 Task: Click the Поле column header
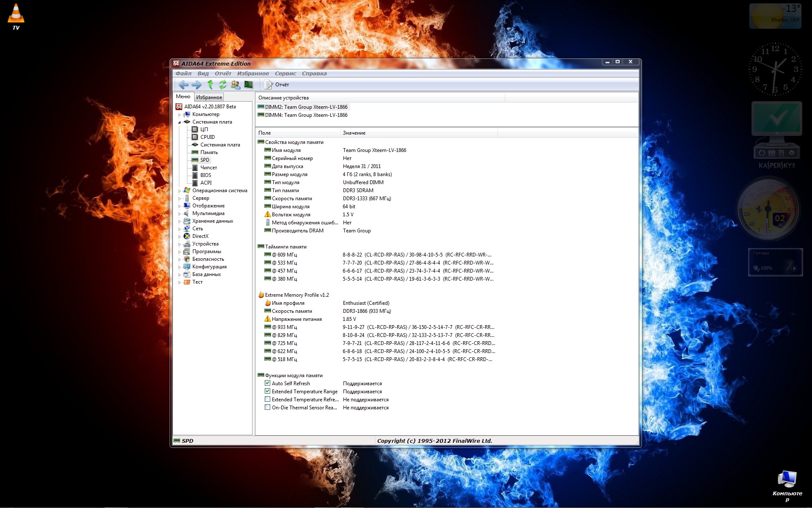298,133
